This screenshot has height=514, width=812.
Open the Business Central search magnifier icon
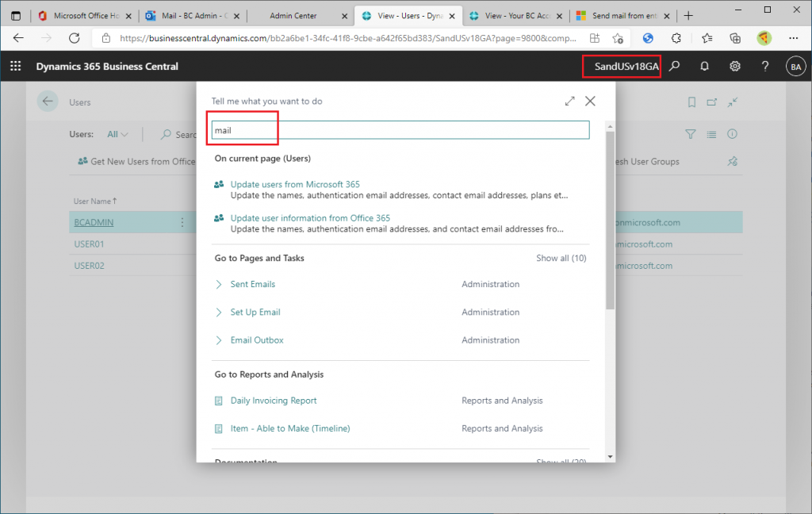[x=675, y=67]
